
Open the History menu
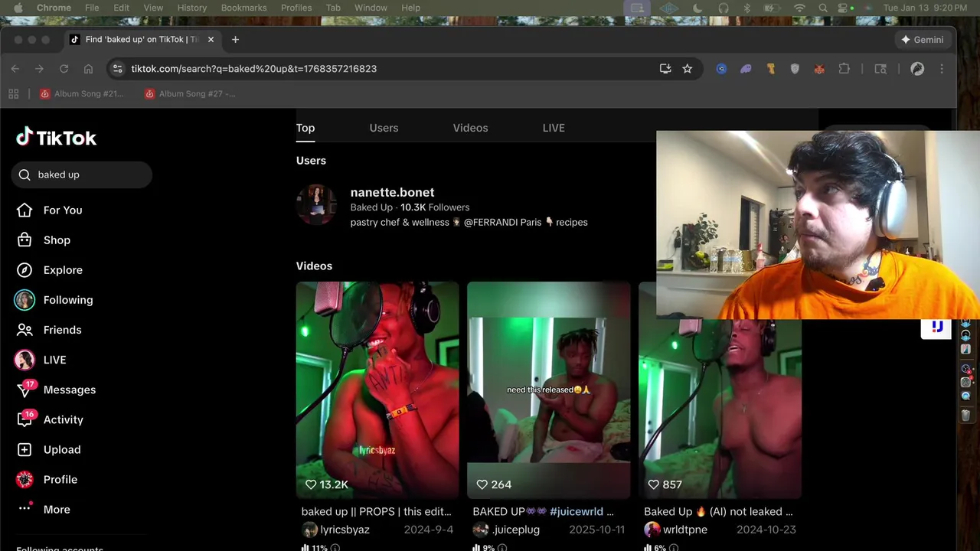(192, 8)
